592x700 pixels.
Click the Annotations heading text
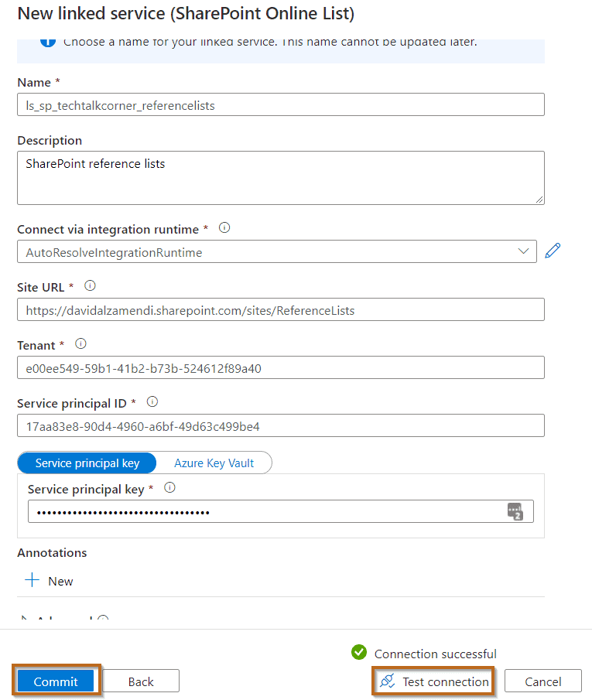[53, 553]
